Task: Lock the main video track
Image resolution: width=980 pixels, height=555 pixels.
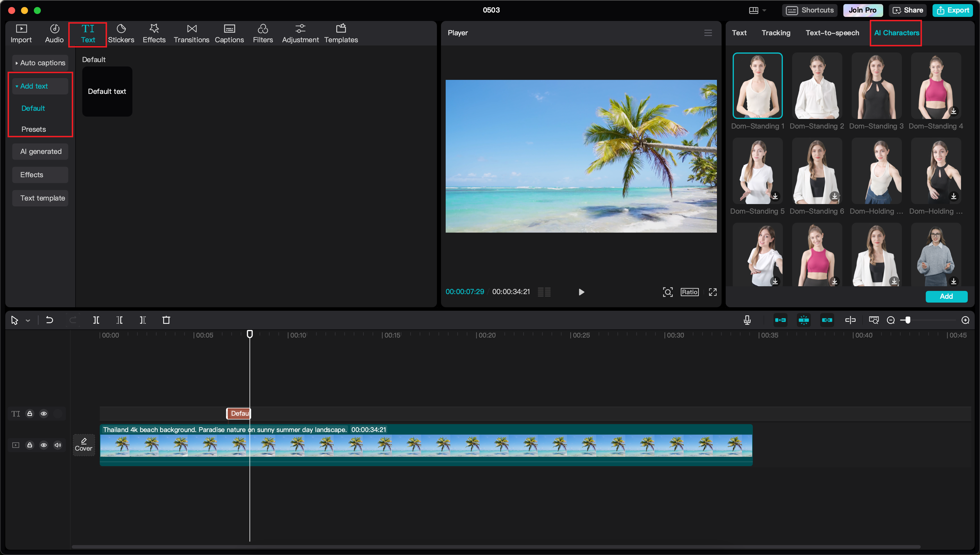Action: coord(30,445)
